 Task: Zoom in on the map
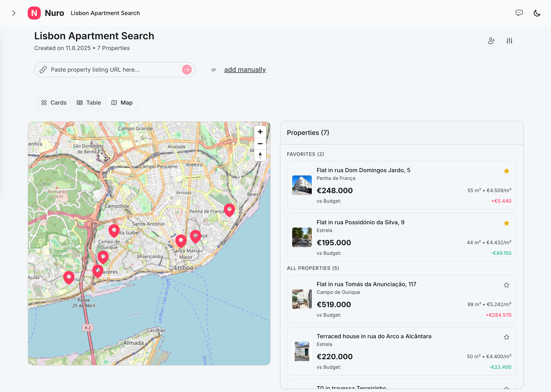point(260,132)
